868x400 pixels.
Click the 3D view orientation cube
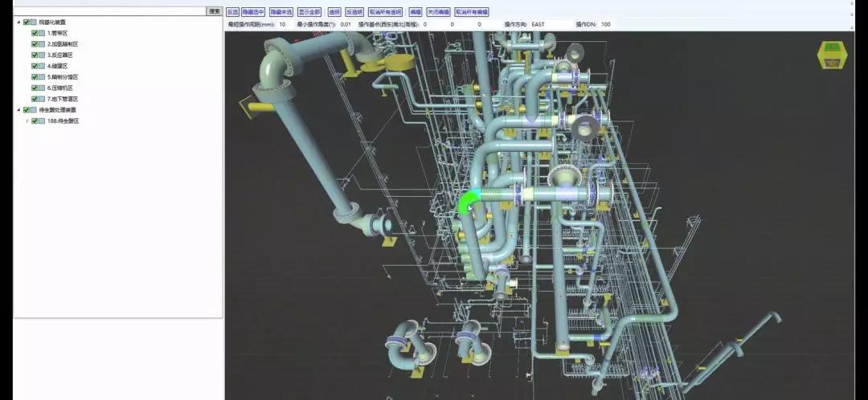point(831,56)
